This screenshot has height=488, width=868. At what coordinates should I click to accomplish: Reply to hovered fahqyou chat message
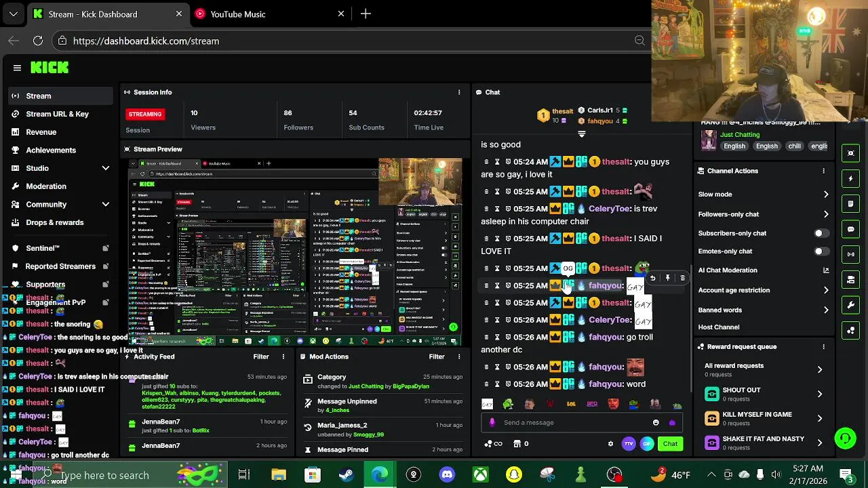click(652, 278)
